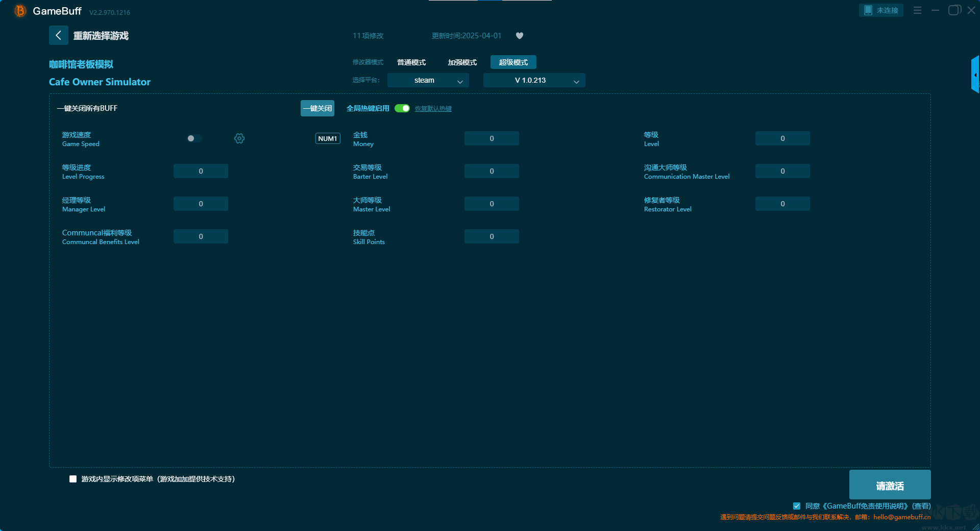Click the Money value input field
The height and width of the screenshot is (531, 980).
click(491, 138)
